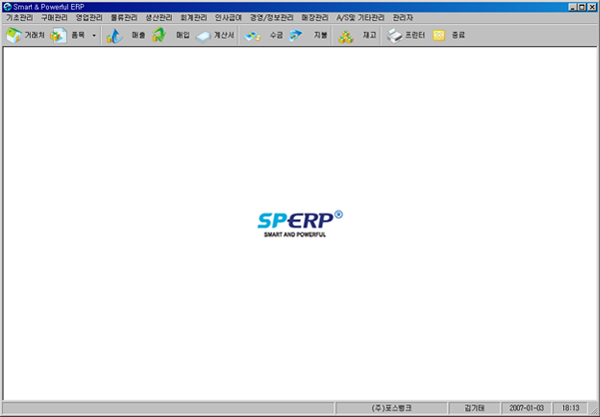Image resolution: width=600 pixels, height=417 pixels.
Task: Click the resize grip at window corner
Action: pyautogui.click(x=593, y=409)
